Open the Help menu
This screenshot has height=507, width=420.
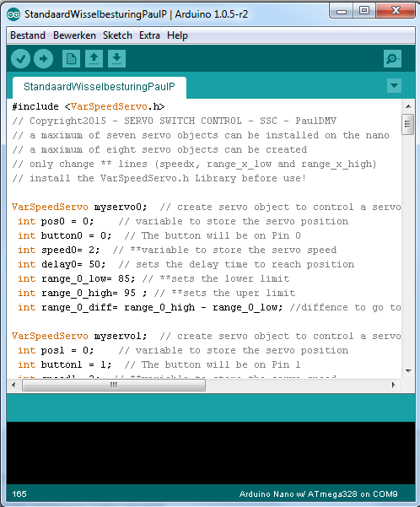tap(177, 35)
